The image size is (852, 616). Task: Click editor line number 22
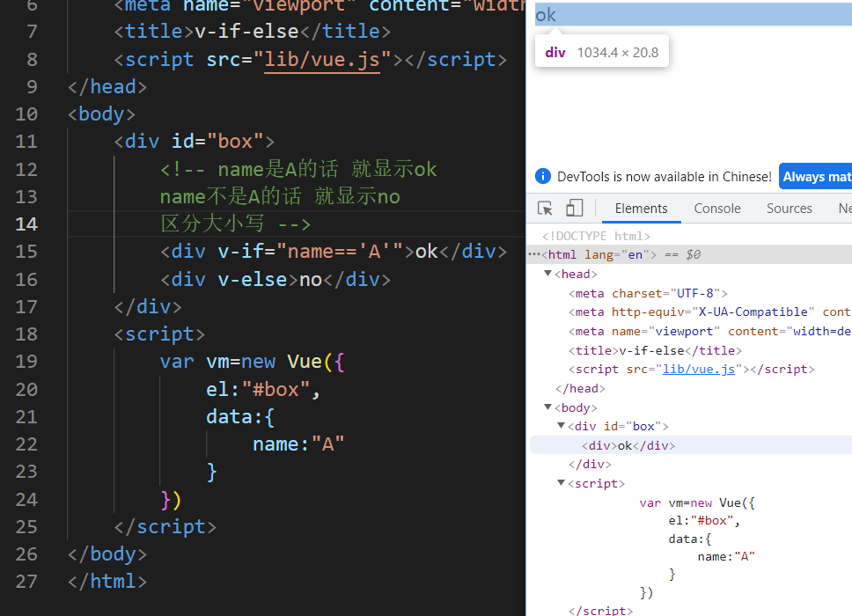point(26,444)
